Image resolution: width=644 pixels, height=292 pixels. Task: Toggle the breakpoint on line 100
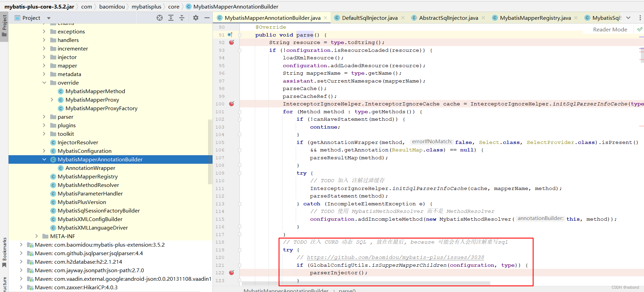232,104
